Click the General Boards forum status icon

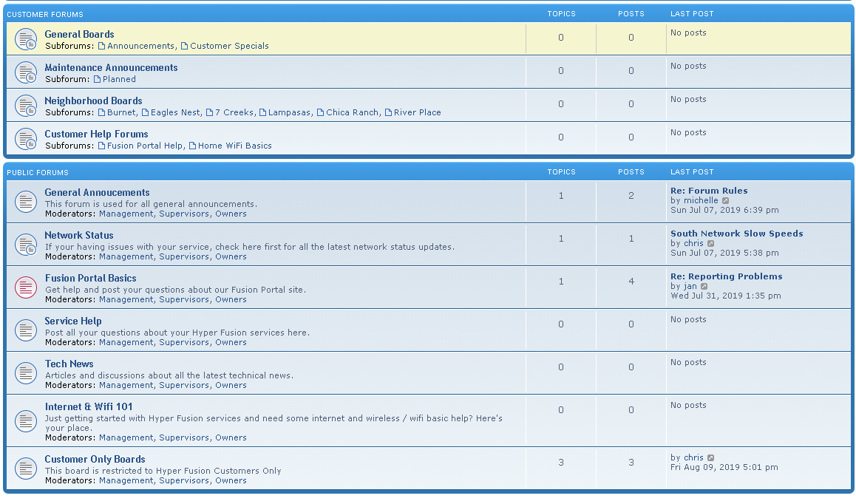tap(26, 38)
